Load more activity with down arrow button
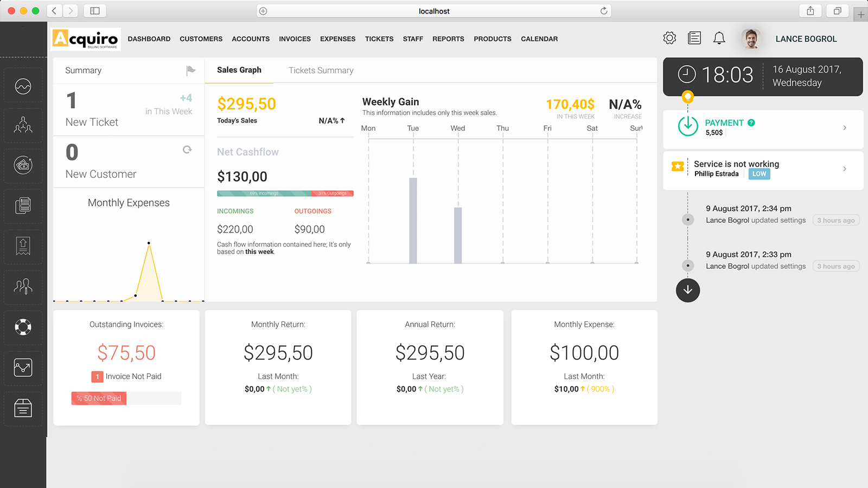 coord(688,290)
